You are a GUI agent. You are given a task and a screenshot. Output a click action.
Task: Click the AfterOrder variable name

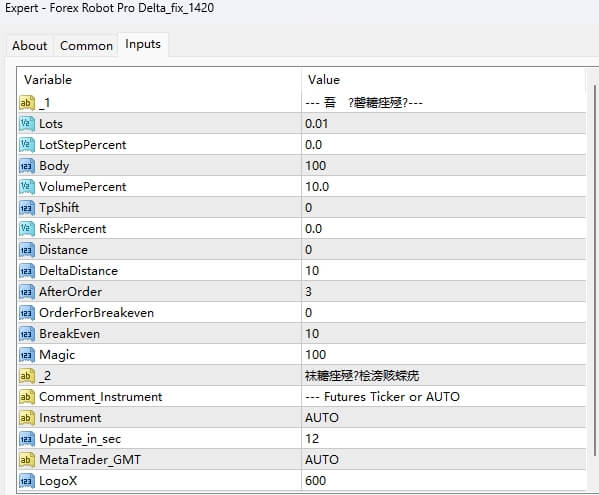point(71,292)
